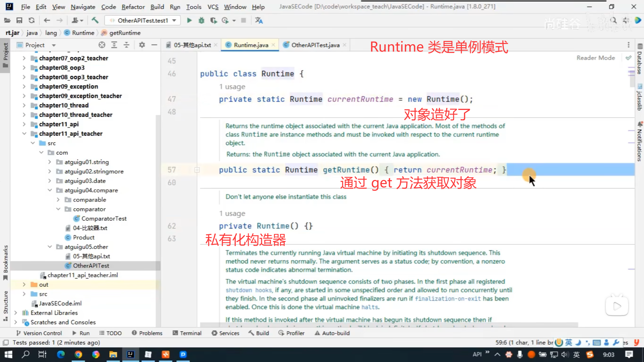Click the shutdown hooks link
Screen dimensions: 644x362
[249, 290]
